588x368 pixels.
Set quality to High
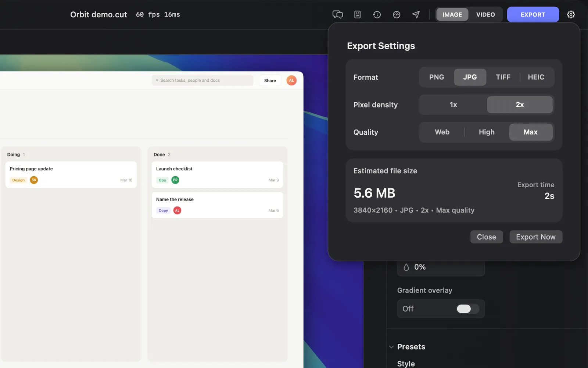[487, 132]
